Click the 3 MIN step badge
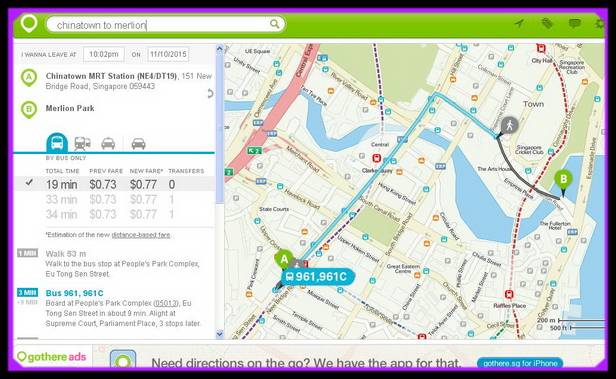This screenshot has height=379, width=616. (28, 293)
